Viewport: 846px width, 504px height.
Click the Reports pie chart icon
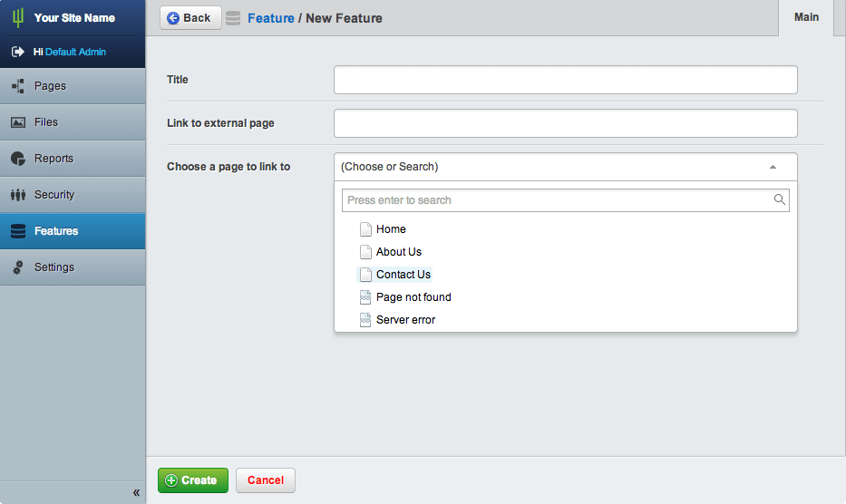click(x=17, y=159)
